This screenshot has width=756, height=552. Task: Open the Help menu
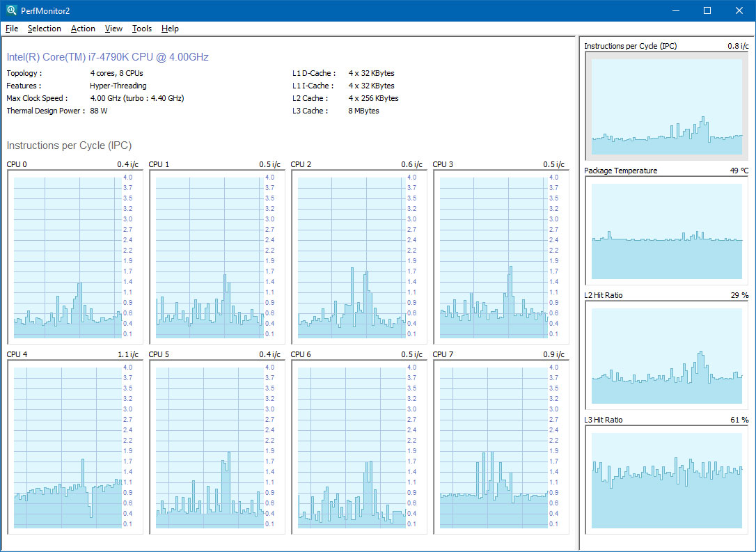click(170, 29)
